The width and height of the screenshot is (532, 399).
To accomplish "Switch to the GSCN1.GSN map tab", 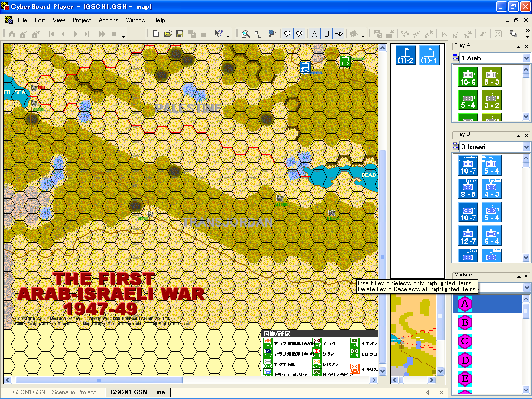I will [139, 392].
